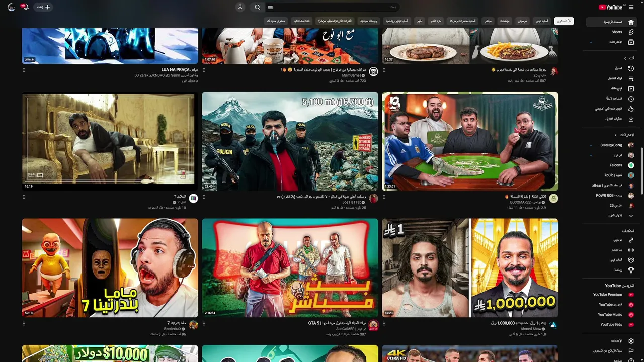Open Report history flag item
The image size is (644, 362).
(x=611, y=351)
